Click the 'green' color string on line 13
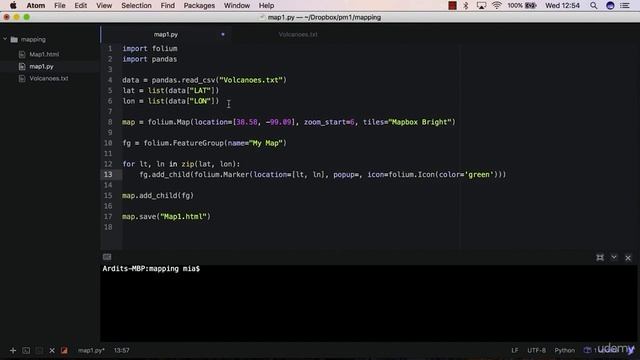The image size is (640, 360). [x=479, y=174]
